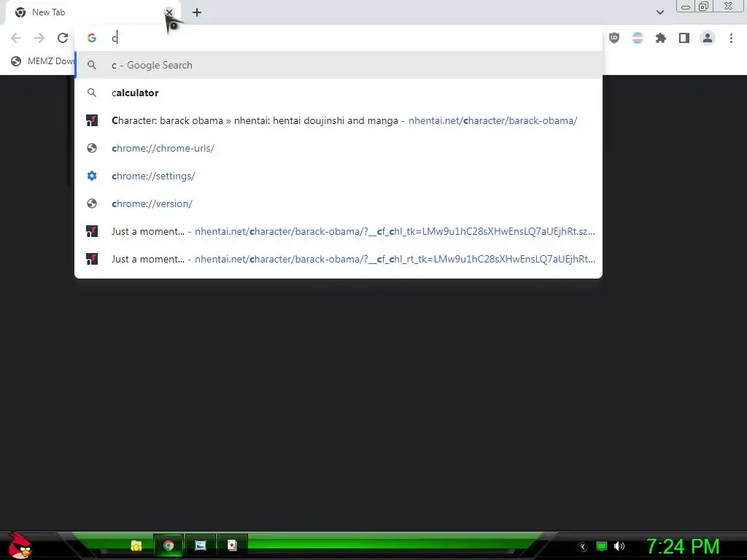Close the New Tab tab
This screenshot has width=747, height=560.
pyautogui.click(x=169, y=12)
